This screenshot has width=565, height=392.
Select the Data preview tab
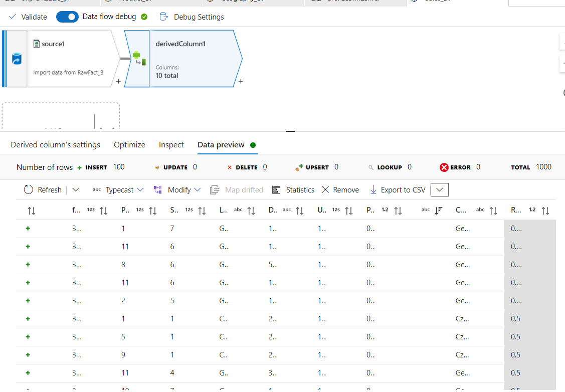221,145
